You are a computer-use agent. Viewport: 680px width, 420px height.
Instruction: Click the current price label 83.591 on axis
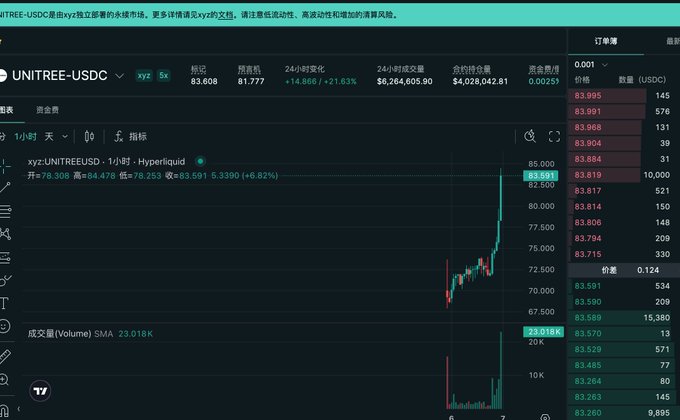[541, 175]
